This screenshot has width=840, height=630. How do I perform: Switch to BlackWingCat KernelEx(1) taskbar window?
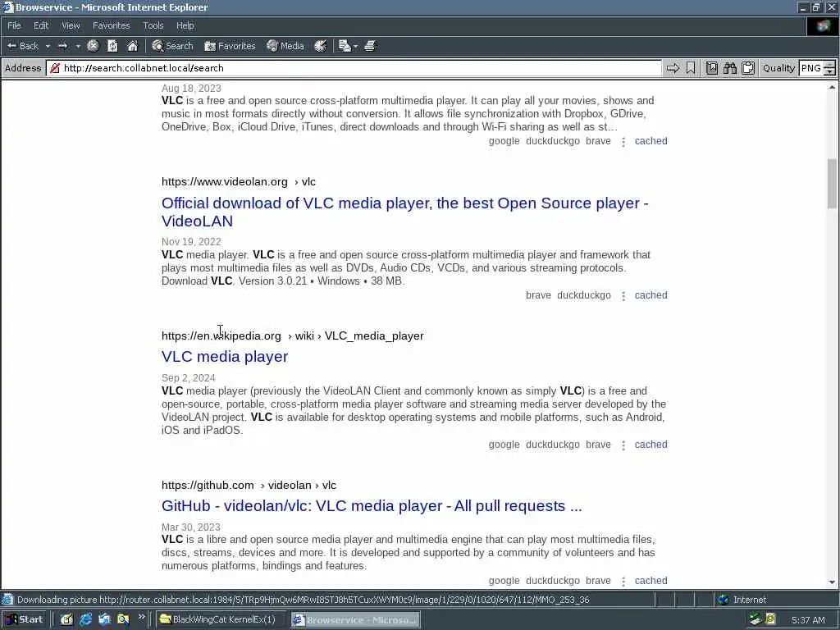click(221, 620)
